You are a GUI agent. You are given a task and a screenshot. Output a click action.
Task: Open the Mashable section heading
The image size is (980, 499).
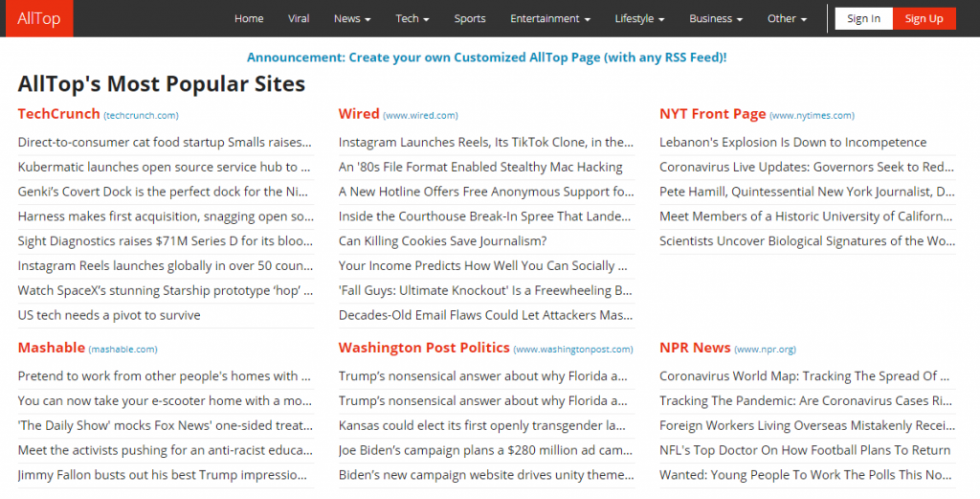coord(52,348)
